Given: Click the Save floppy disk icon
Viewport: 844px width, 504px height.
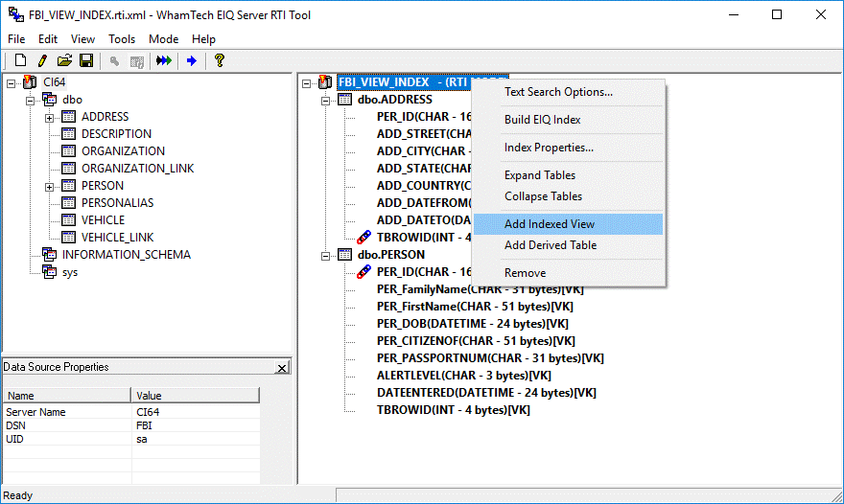Looking at the screenshot, I should (86, 60).
